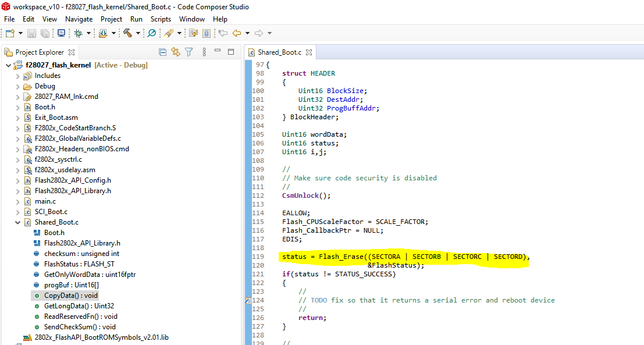Select the Shared_Boot.c editor tab

coord(280,52)
